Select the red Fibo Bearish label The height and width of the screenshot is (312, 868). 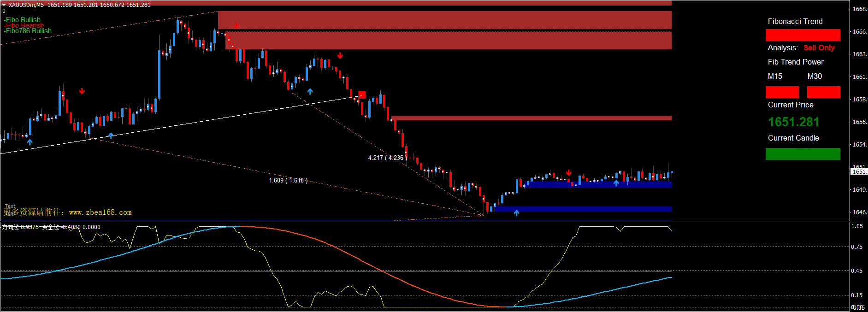24,25
